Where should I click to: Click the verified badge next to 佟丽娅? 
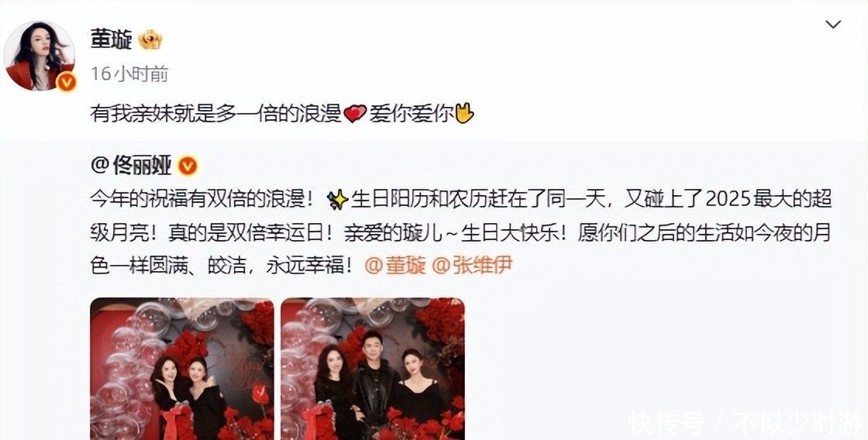(x=187, y=166)
